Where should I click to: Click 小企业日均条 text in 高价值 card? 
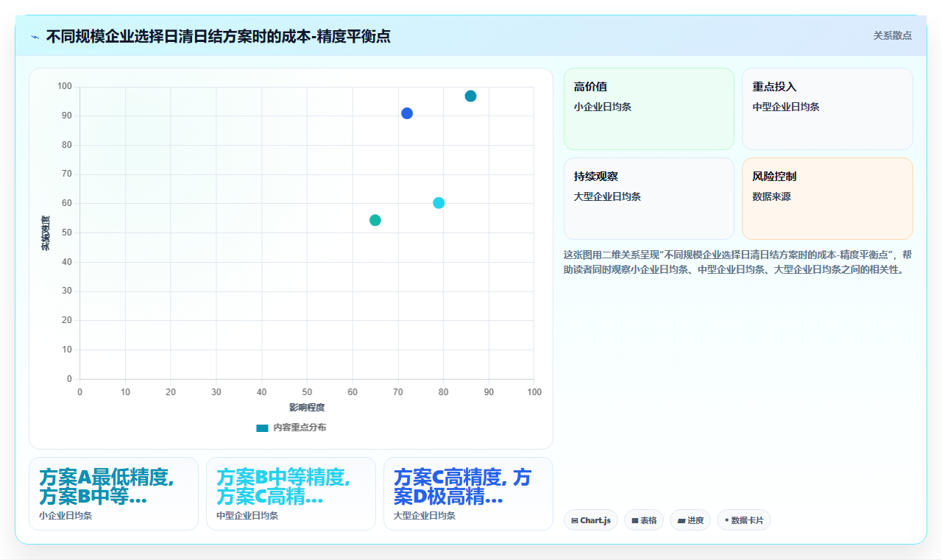[x=603, y=107]
